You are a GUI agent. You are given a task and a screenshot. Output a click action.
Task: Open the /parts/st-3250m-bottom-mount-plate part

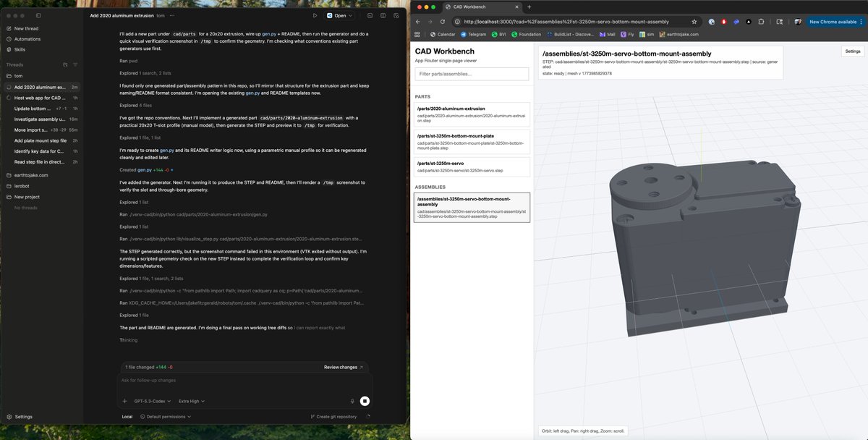click(472, 140)
